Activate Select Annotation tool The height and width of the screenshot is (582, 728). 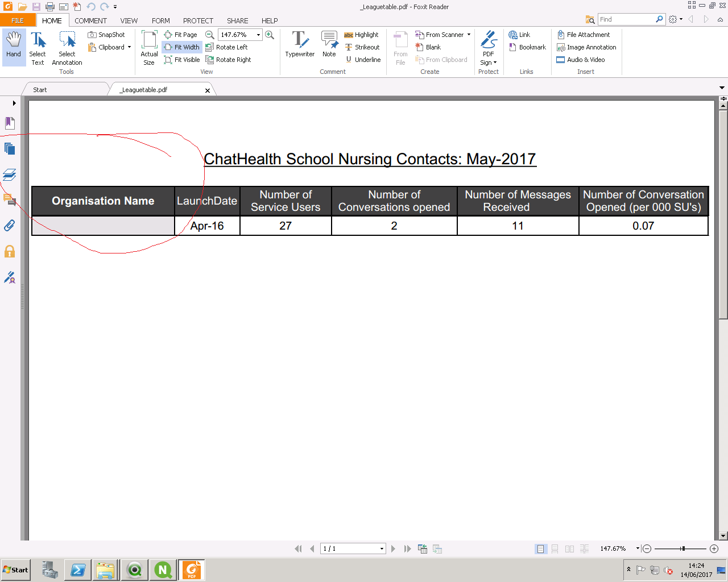(67, 48)
